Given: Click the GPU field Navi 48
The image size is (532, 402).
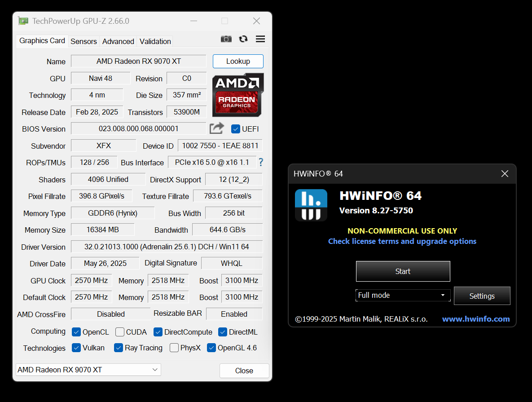Looking at the screenshot, I should 101,79.
